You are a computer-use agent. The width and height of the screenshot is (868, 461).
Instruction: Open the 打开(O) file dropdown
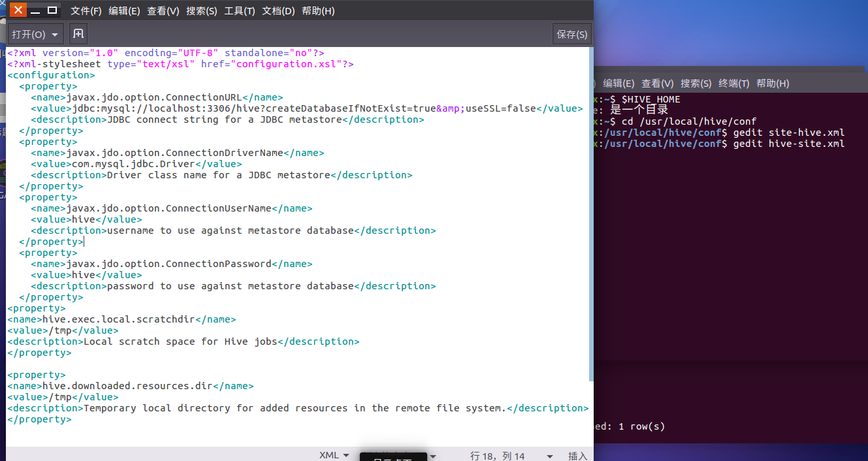click(36, 35)
